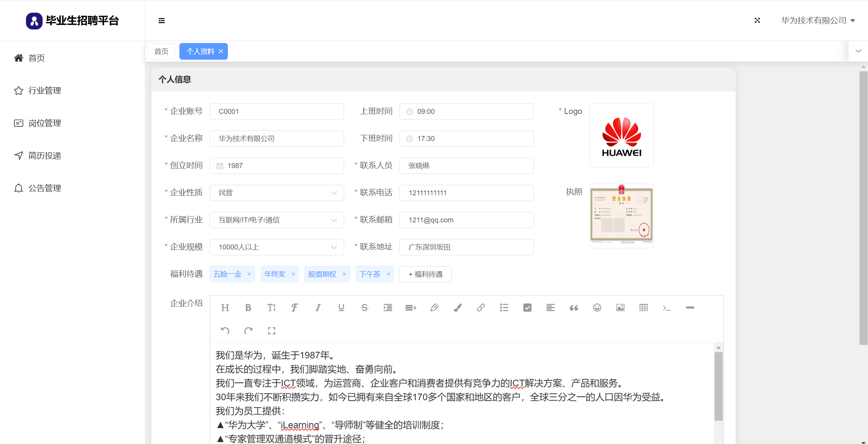Click the font color brush icon
This screenshot has width=868, height=444.
457,308
